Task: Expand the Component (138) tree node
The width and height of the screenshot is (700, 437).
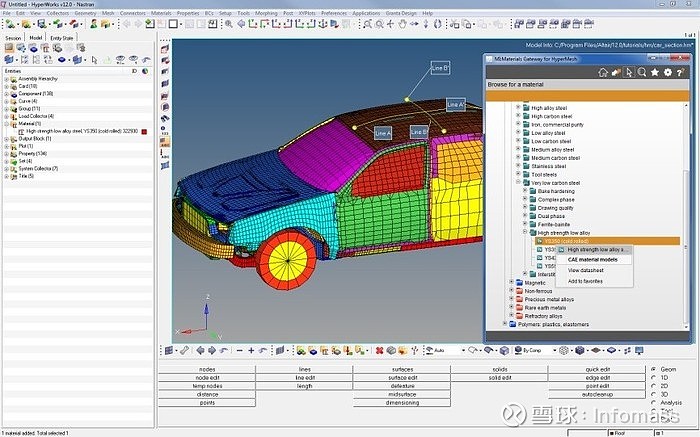Action: (7, 94)
